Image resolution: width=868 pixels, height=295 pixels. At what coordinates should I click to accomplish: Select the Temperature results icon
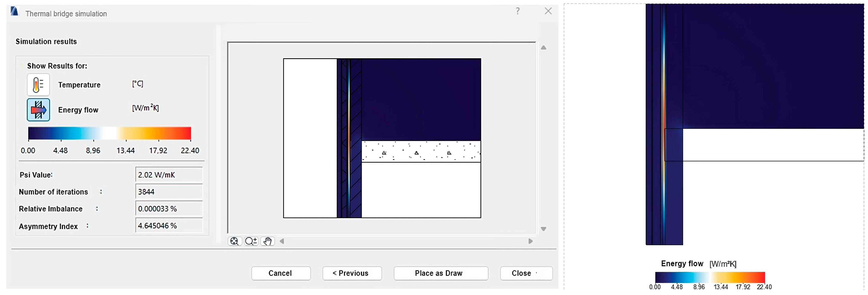pyautogui.click(x=38, y=85)
